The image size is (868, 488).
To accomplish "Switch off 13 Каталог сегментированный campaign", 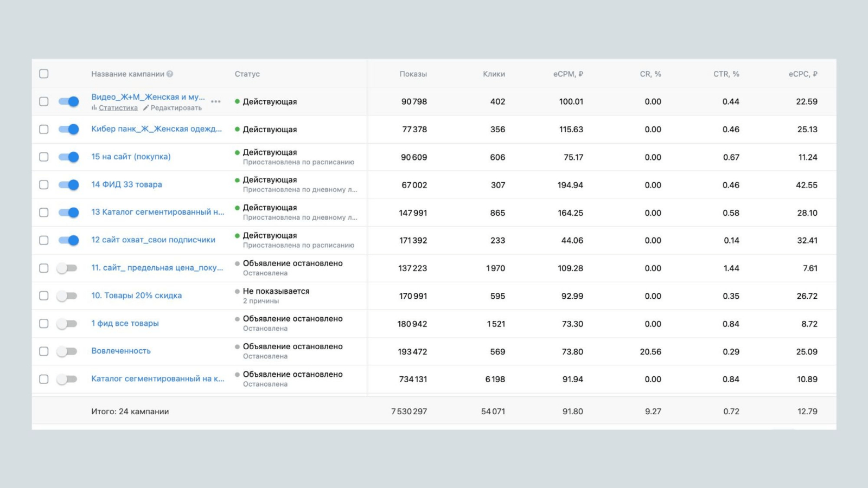I will pos(68,213).
